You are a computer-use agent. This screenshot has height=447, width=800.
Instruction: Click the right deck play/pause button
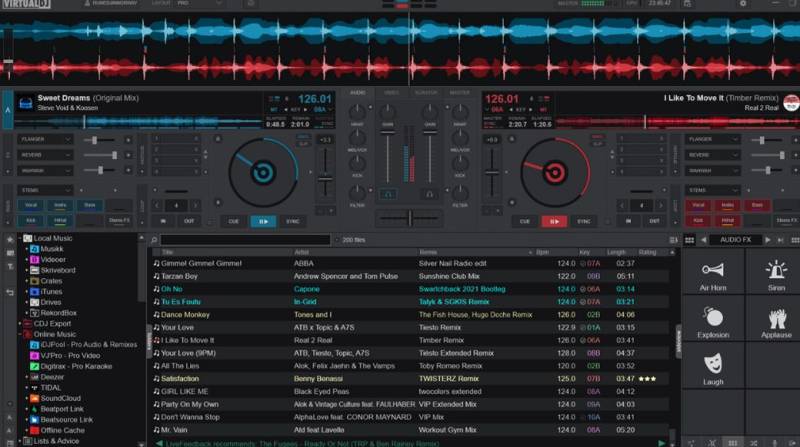pos(554,221)
